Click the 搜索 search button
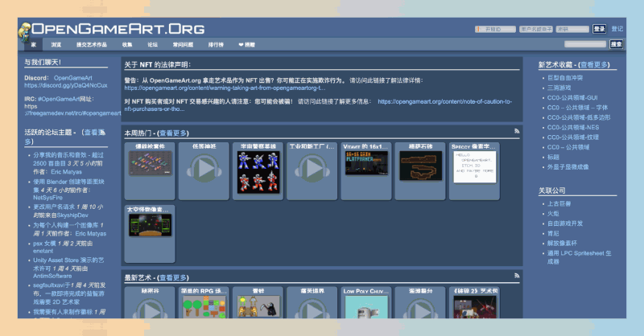Image resolution: width=644 pixels, height=336 pixels. (x=616, y=44)
